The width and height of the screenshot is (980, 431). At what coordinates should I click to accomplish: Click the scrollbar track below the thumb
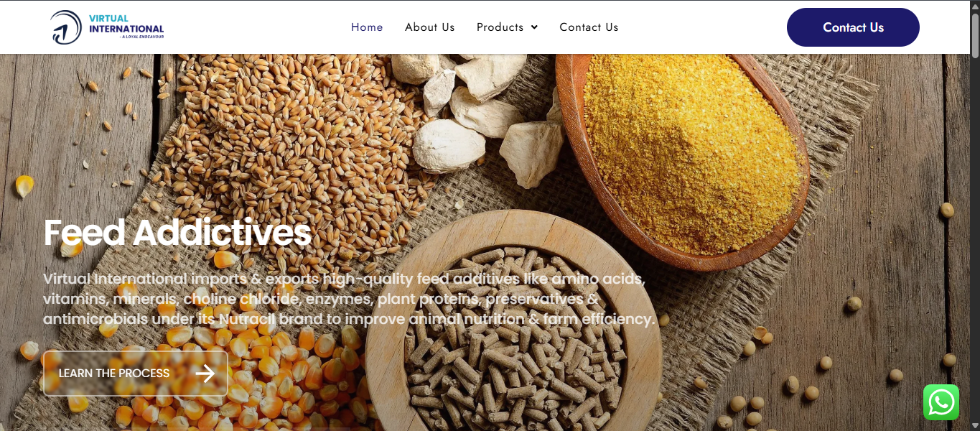pyautogui.click(x=974, y=244)
